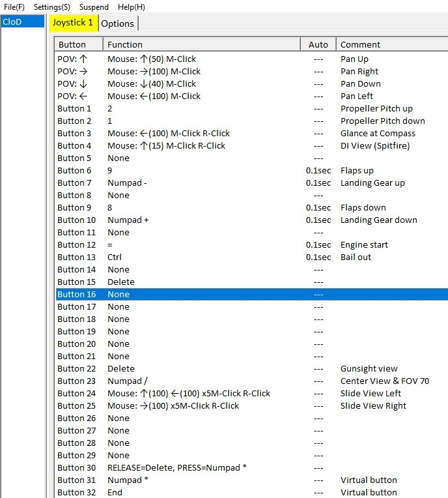Click the 'Slide View Left' comment

click(371, 394)
